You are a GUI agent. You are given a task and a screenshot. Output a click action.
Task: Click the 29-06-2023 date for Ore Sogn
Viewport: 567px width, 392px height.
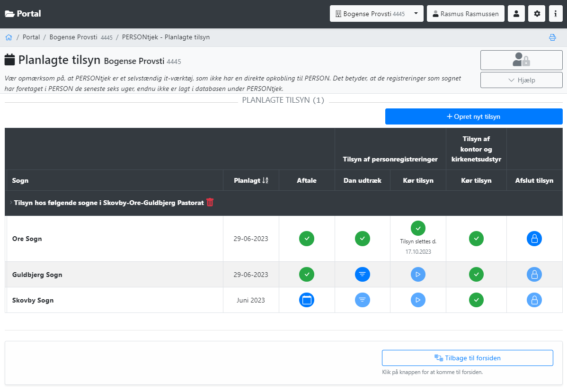coord(251,239)
